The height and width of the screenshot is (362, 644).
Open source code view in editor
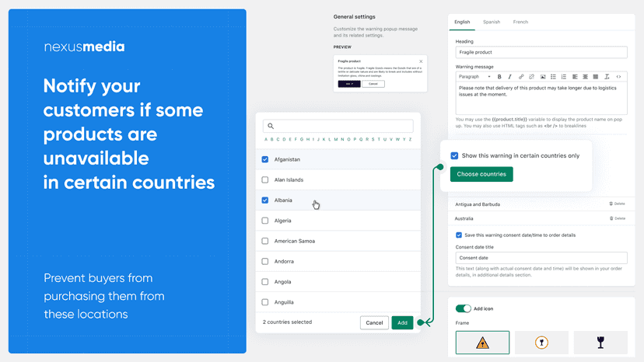[618, 77]
